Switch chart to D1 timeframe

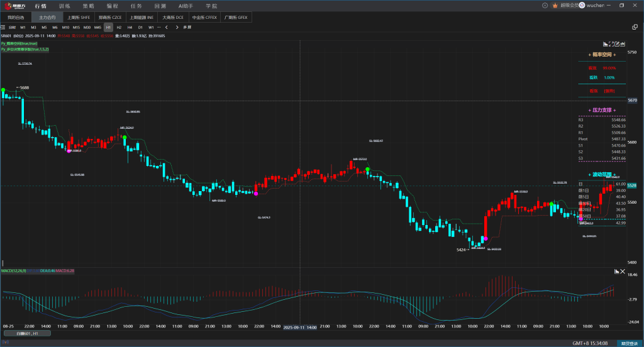tap(140, 27)
